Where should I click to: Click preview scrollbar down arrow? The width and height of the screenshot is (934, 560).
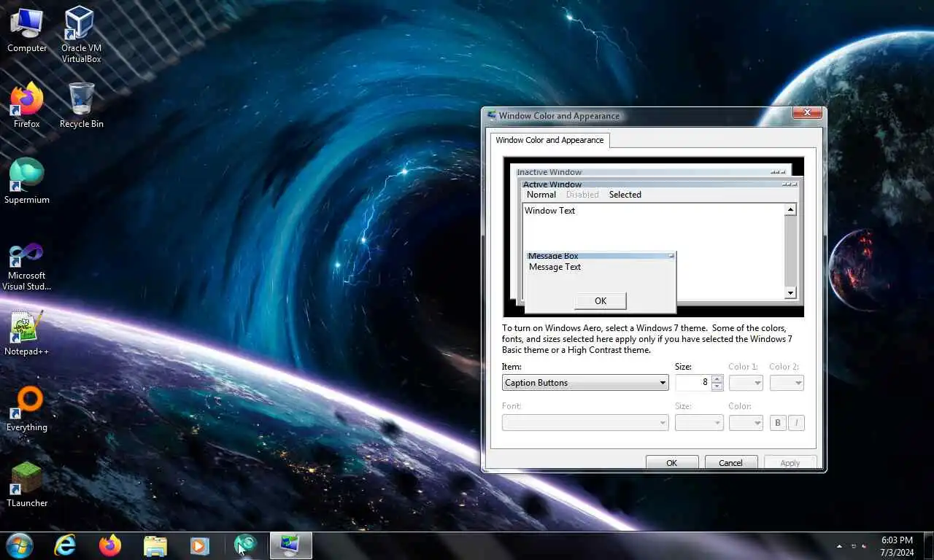coord(790,293)
